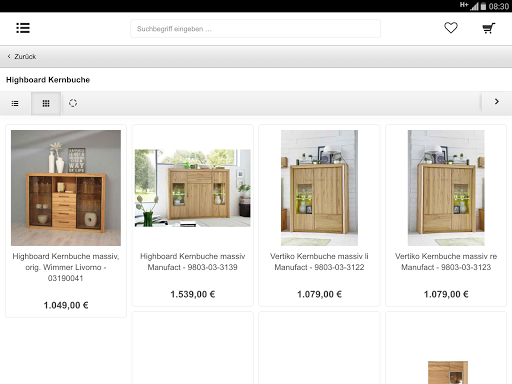Select the Vertiko Kernbuche massiv re title
Viewport: 512px width, 384px height.
pos(446,262)
